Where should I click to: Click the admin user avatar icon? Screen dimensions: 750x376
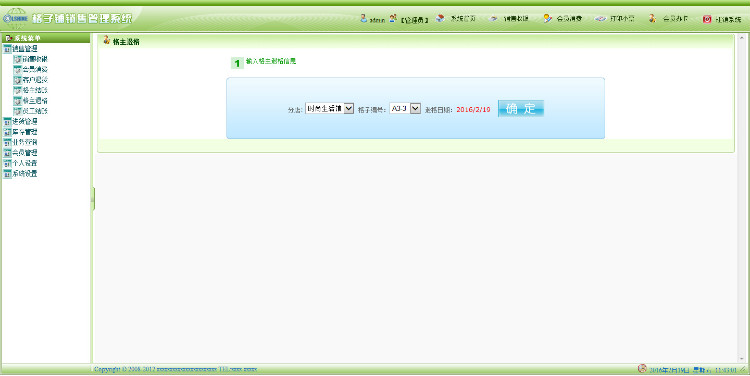click(x=364, y=19)
